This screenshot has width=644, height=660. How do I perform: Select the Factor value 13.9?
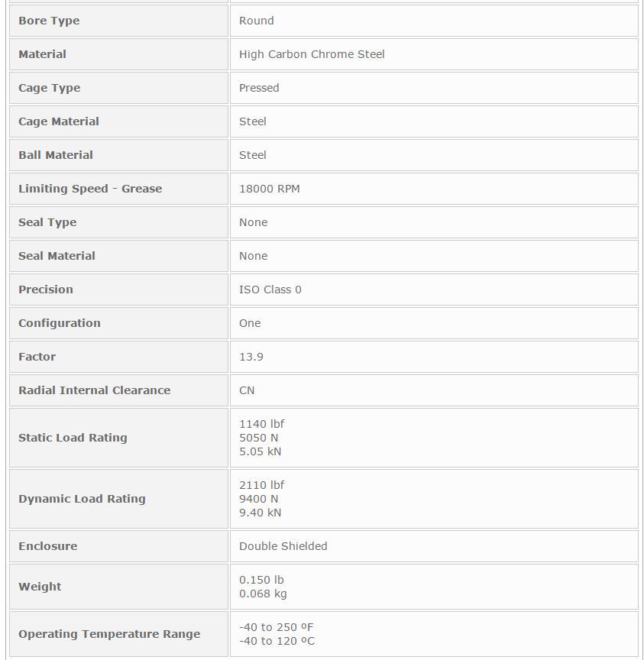point(251,357)
